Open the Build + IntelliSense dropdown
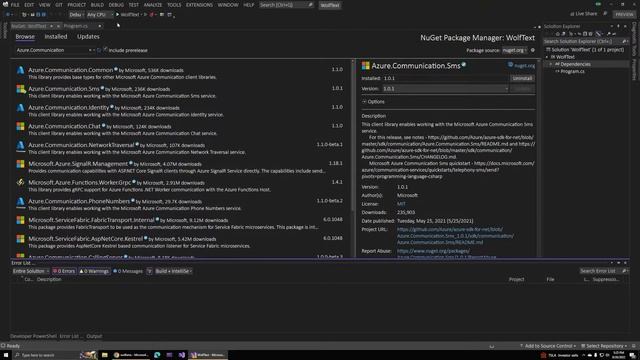The image size is (640, 360). (x=173, y=271)
